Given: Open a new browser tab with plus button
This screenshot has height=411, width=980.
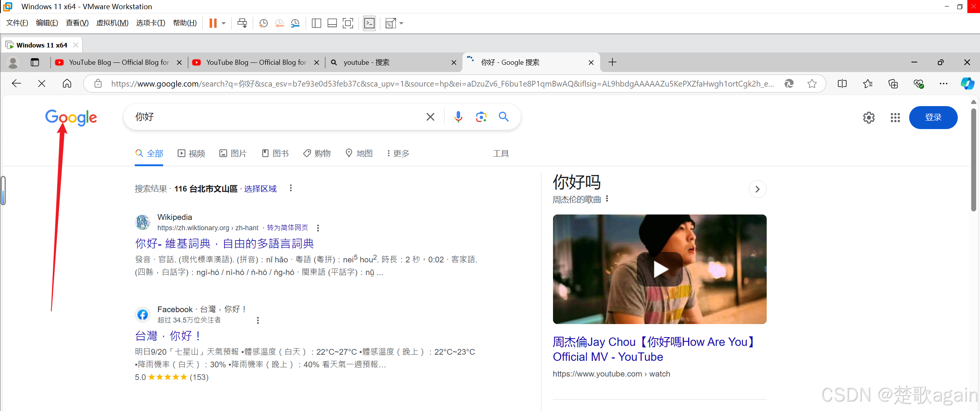Looking at the screenshot, I should click(x=612, y=62).
